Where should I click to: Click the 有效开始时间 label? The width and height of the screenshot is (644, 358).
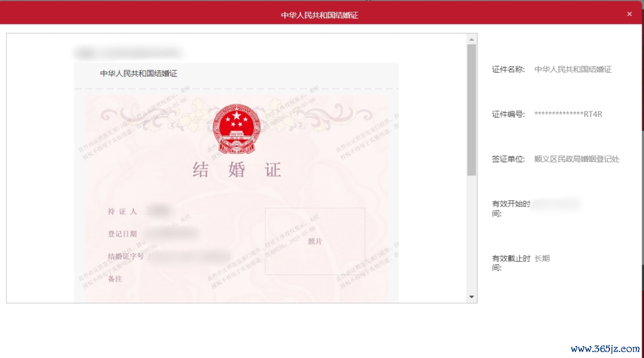[x=511, y=208]
